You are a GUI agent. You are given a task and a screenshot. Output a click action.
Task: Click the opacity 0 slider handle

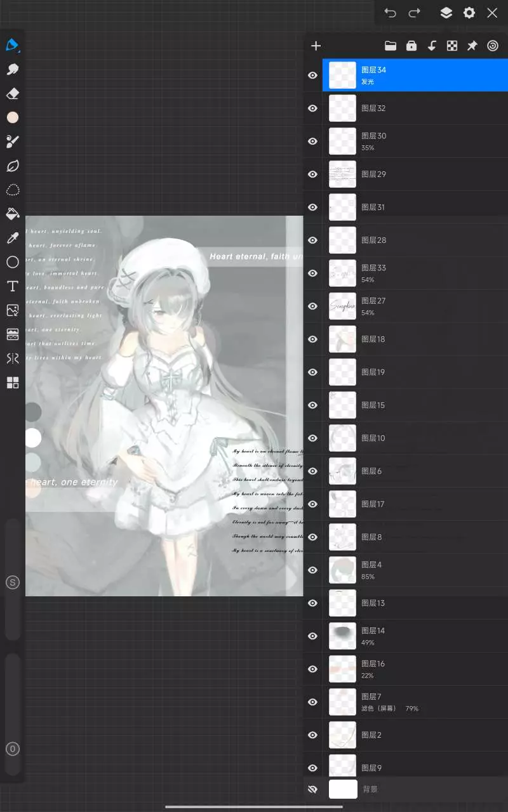pos(13,749)
